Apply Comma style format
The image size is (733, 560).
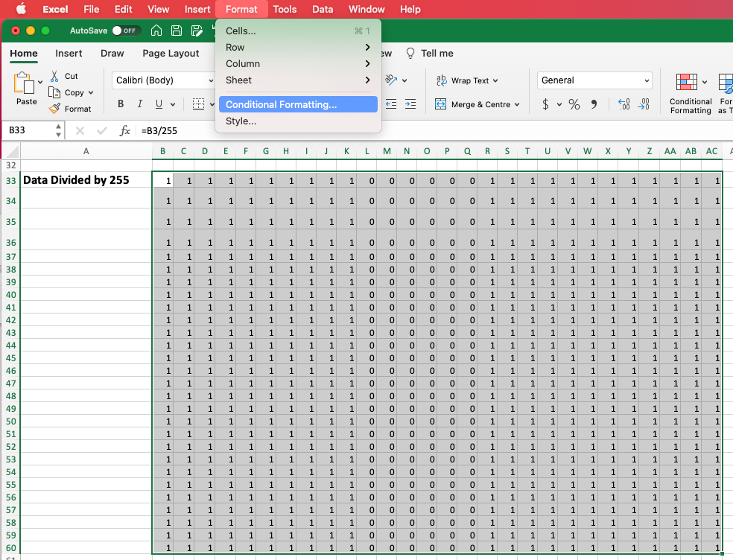point(594,104)
